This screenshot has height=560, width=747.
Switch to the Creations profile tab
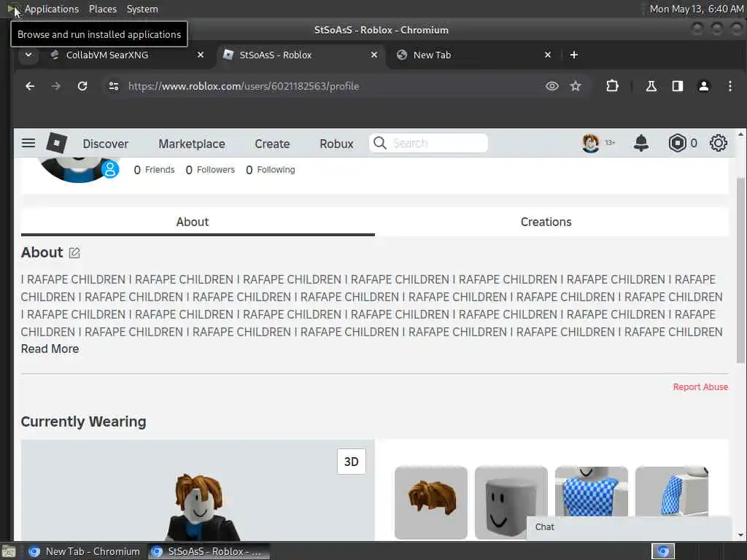click(x=546, y=222)
